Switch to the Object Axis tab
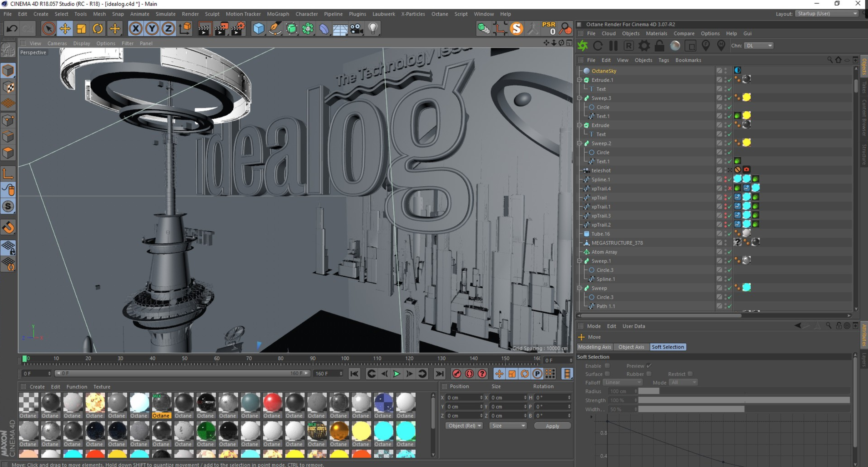 click(x=631, y=347)
